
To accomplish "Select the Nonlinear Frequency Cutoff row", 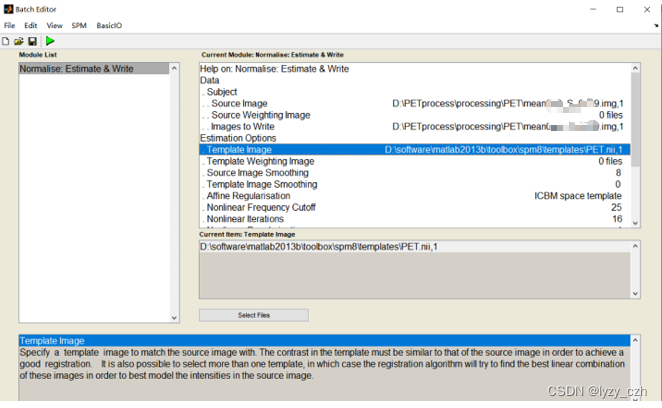I will click(x=415, y=207).
